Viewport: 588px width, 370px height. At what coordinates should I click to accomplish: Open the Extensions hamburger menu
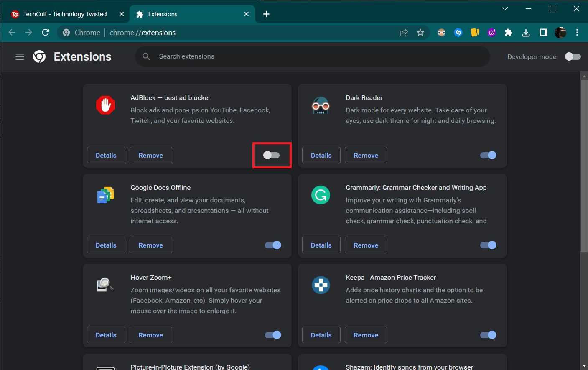coord(20,56)
